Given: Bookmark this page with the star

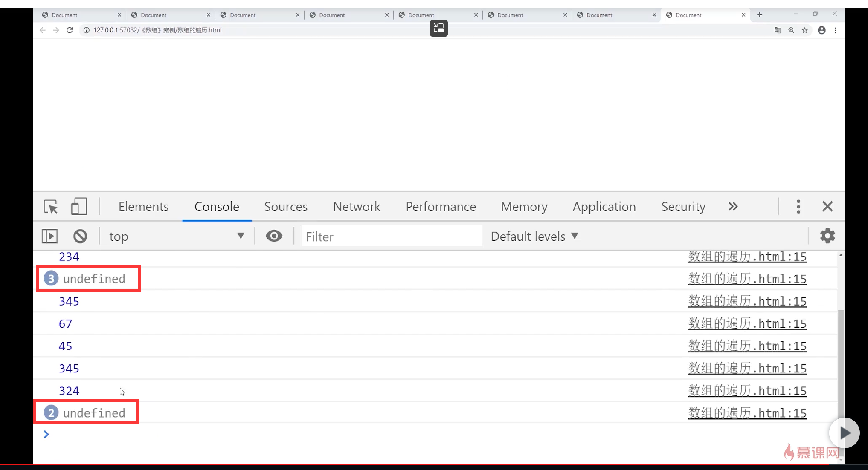Looking at the screenshot, I should click(x=805, y=30).
